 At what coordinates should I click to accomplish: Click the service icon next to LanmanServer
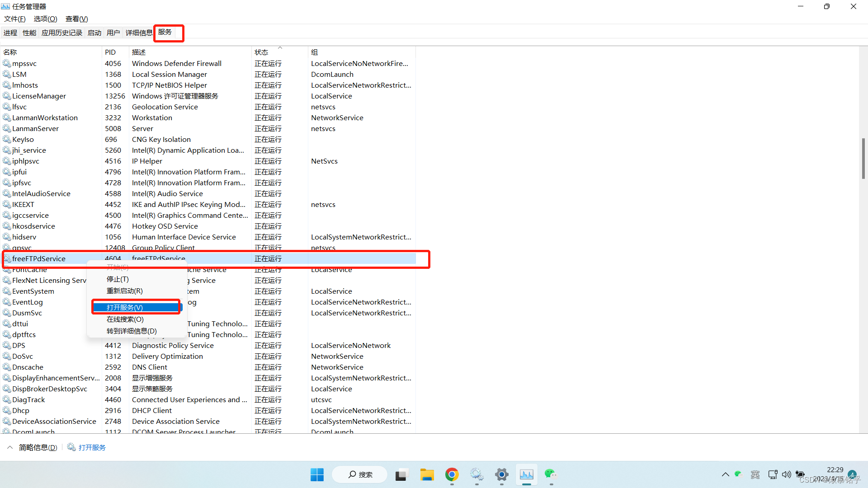pos(7,129)
